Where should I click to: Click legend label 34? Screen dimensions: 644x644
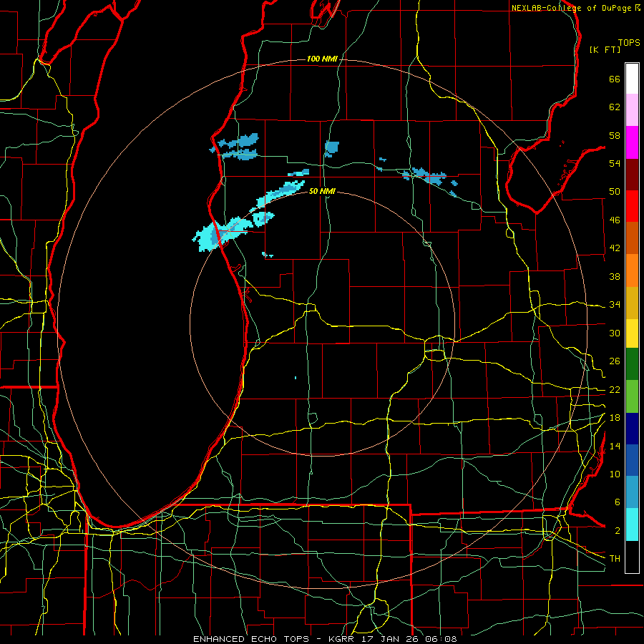coord(615,305)
